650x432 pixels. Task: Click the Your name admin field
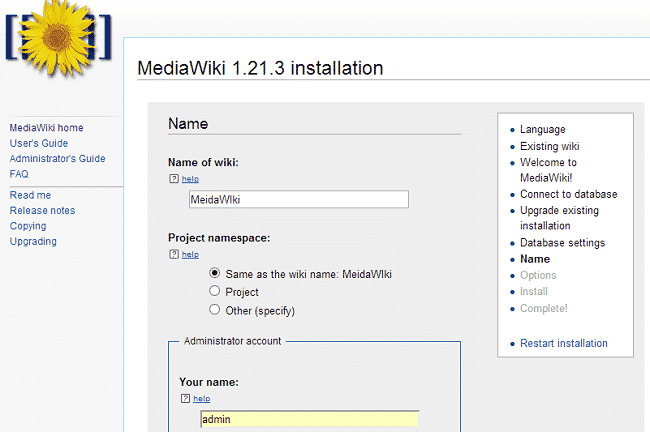coord(308,419)
